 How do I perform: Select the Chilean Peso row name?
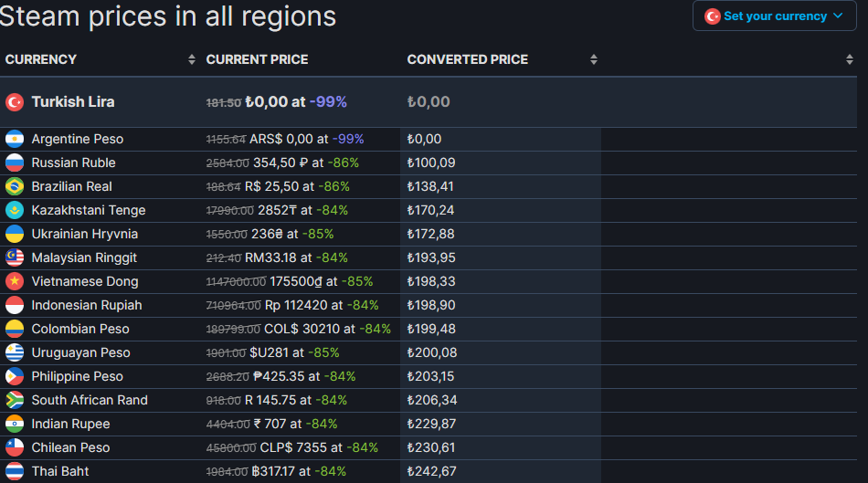click(71, 447)
